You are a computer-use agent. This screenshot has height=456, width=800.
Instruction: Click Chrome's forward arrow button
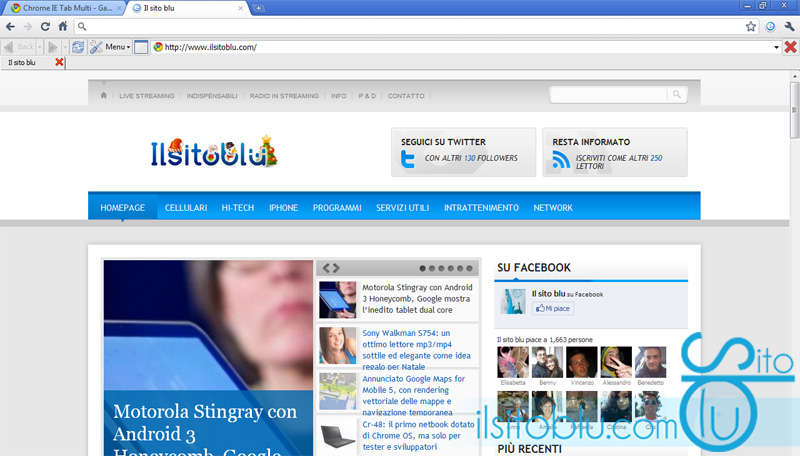[x=28, y=27]
